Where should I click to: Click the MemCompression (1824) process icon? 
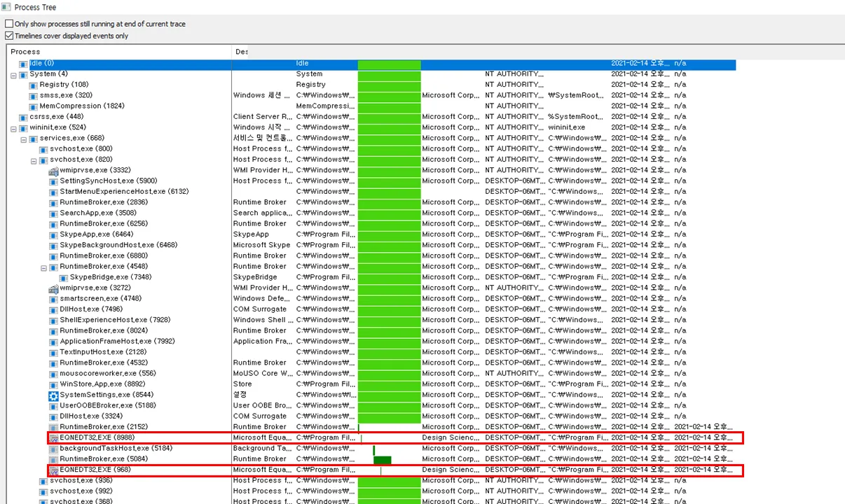tap(33, 106)
